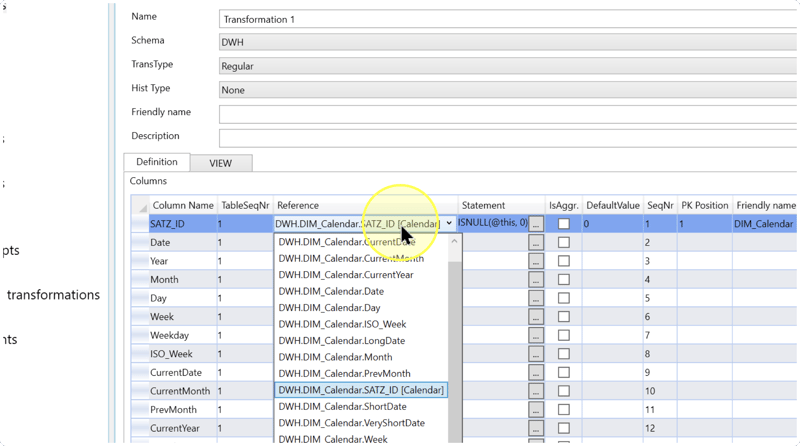Open the TransType field showing Regular
800x446 pixels.
pos(508,66)
